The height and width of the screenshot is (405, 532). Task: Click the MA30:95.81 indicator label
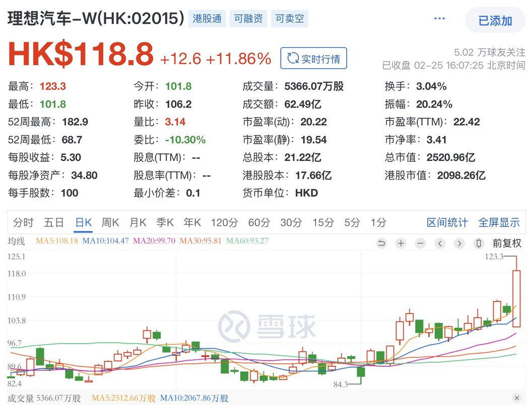click(200, 241)
